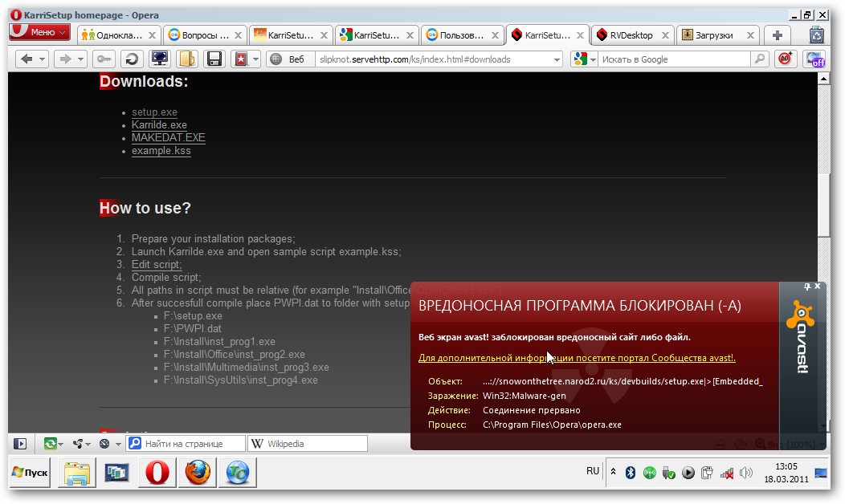The image size is (845, 504).
Task: Go back with the left arrow button
Action: (x=27, y=59)
